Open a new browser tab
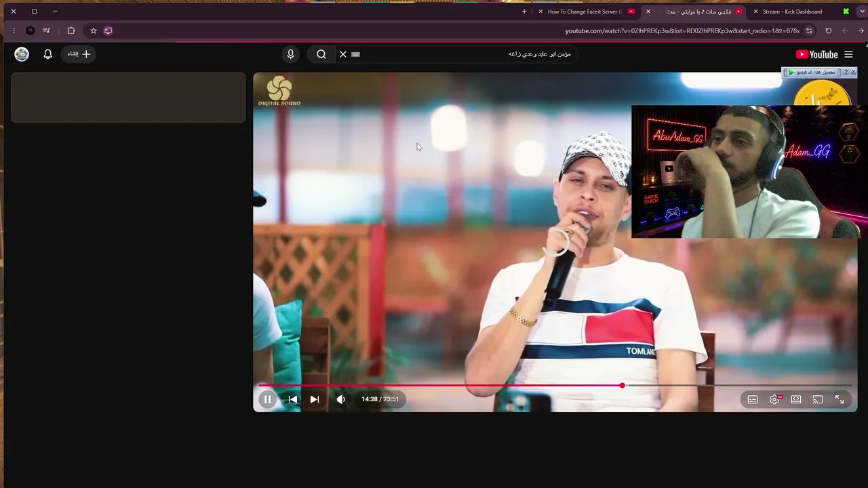Viewport: 868px width, 488px height. pos(524,12)
